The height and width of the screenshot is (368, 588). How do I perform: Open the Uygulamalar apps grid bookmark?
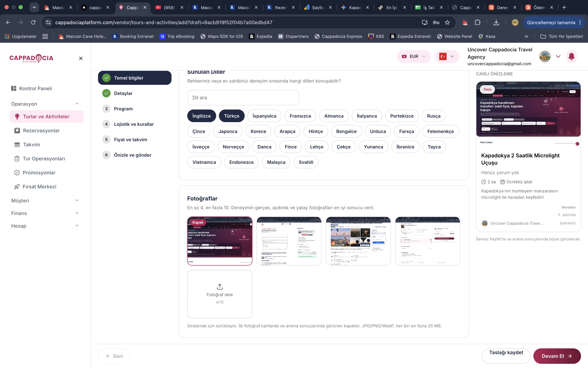click(x=21, y=36)
